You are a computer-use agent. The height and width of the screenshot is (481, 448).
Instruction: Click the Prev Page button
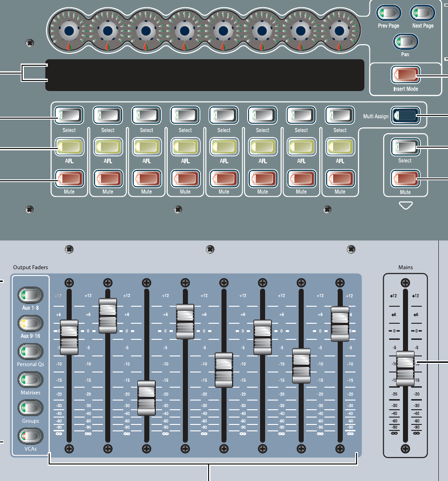[x=389, y=13]
